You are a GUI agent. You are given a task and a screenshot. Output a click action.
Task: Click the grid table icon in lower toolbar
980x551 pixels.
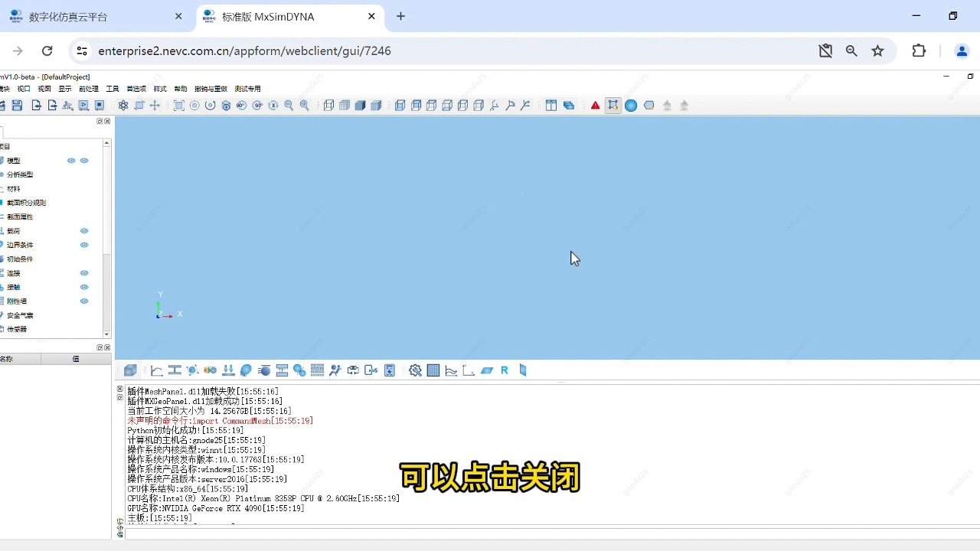(433, 370)
